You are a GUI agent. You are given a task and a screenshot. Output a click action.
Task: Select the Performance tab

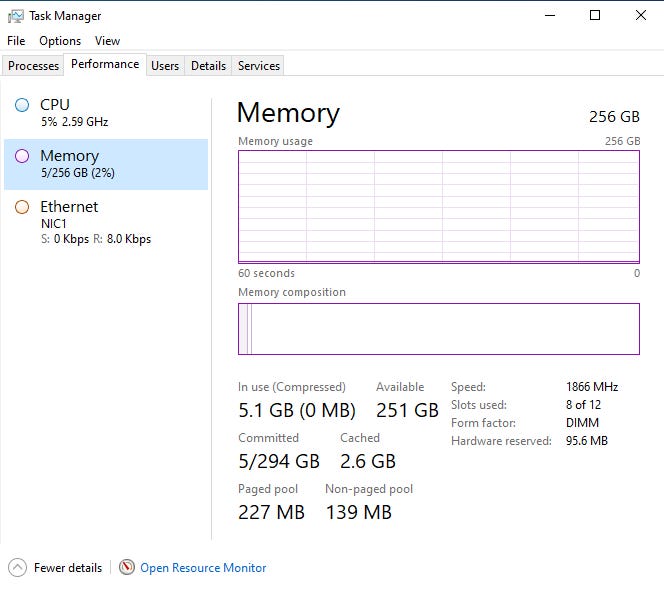click(x=105, y=64)
